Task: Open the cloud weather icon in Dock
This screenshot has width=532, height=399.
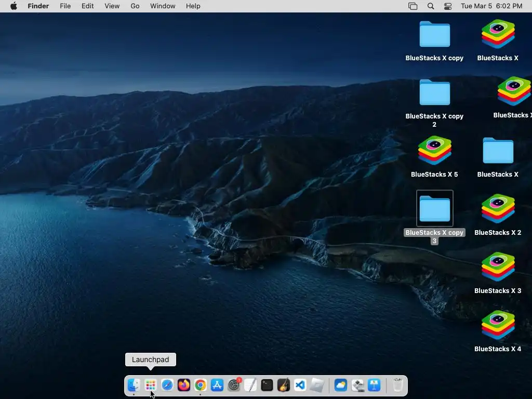Action: (x=341, y=385)
